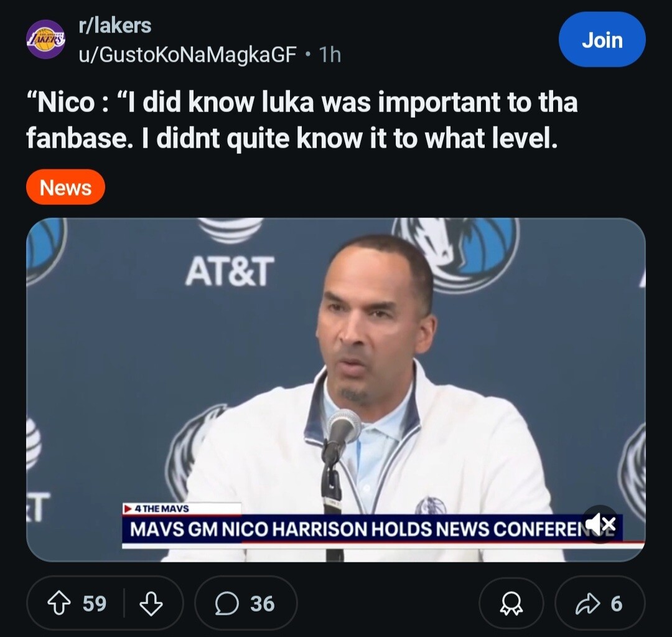Give an award with the ribbon icon
The image size is (672, 637).
(510, 603)
